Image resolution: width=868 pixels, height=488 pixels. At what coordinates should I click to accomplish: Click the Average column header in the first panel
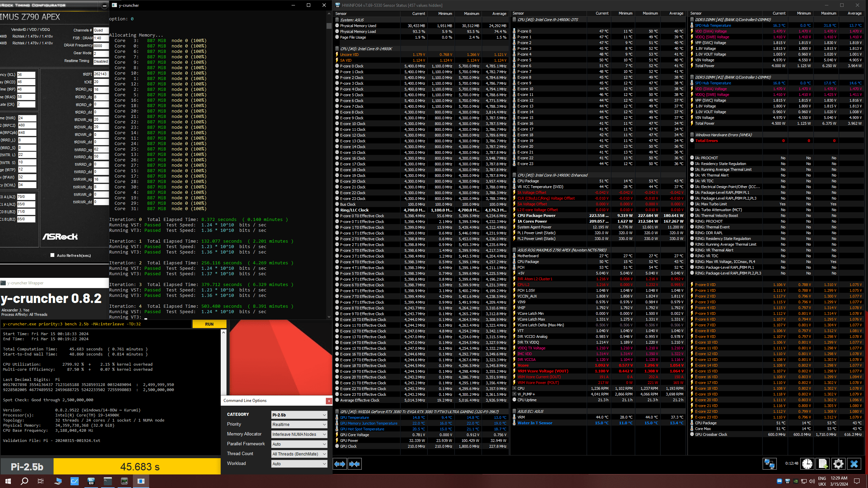click(495, 14)
